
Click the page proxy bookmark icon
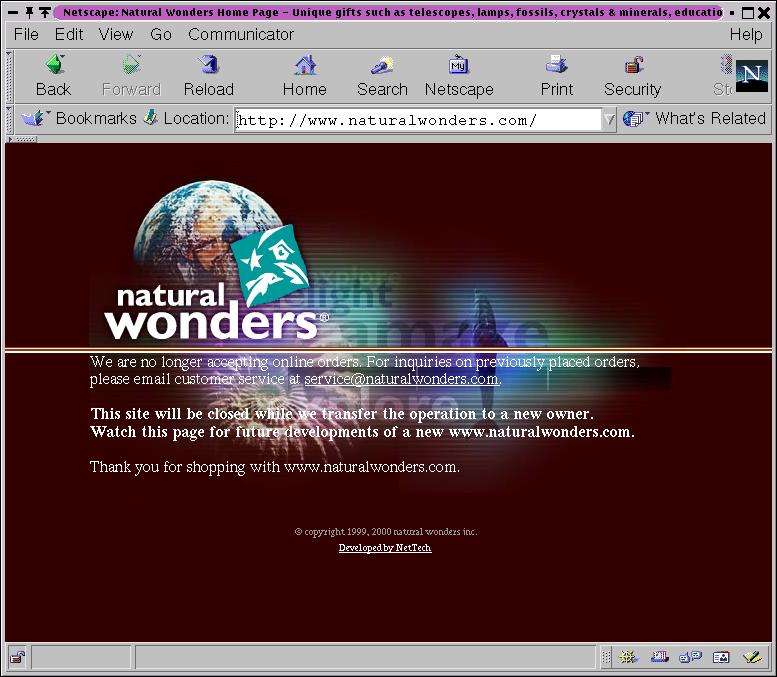coord(151,118)
